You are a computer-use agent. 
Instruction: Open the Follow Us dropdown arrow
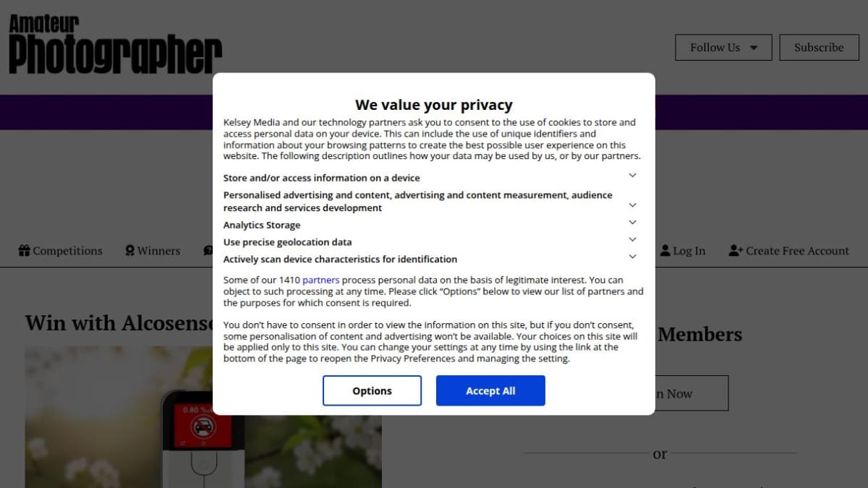(x=754, y=48)
